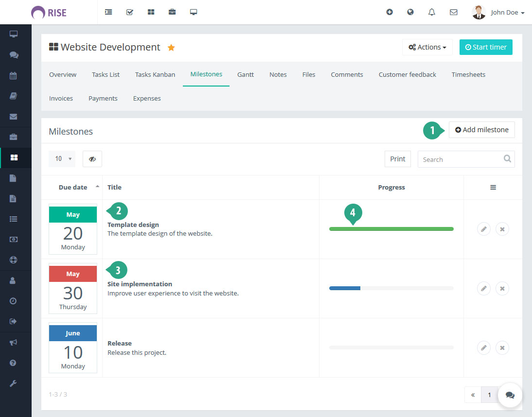The height and width of the screenshot is (417, 532).
Task: Click the globe language icon
Action: tap(410, 12)
